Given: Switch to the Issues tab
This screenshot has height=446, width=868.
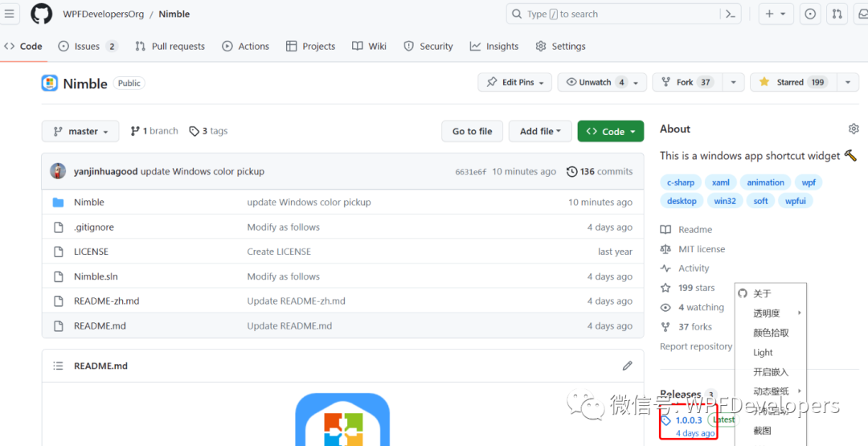Looking at the screenshot, I should 88,47.
